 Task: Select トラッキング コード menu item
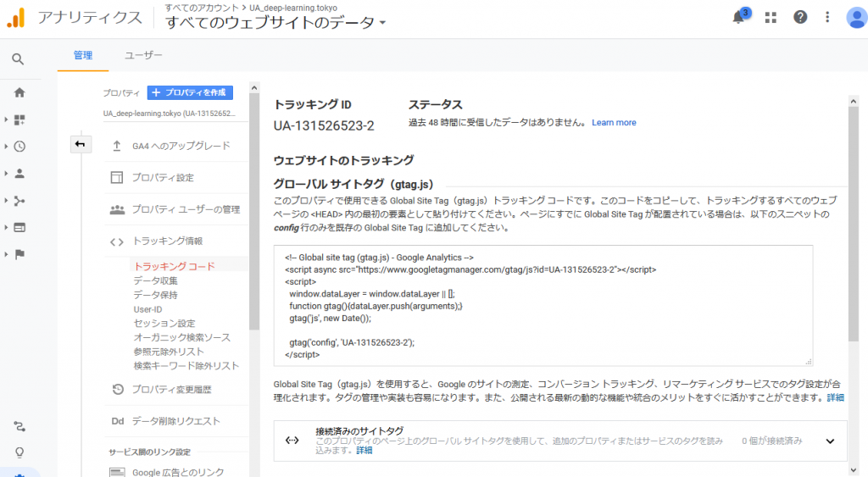click(175, 266)
